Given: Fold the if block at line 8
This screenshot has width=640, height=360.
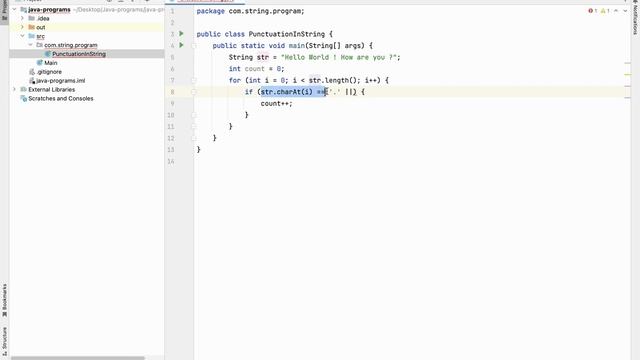Looking at the screenshot, I should pos(194,92).
